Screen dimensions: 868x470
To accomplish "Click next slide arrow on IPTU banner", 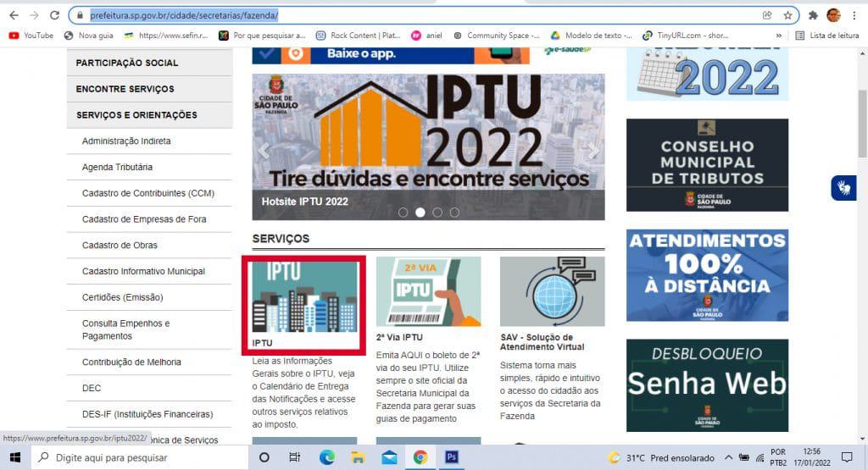I will (593, 151).
